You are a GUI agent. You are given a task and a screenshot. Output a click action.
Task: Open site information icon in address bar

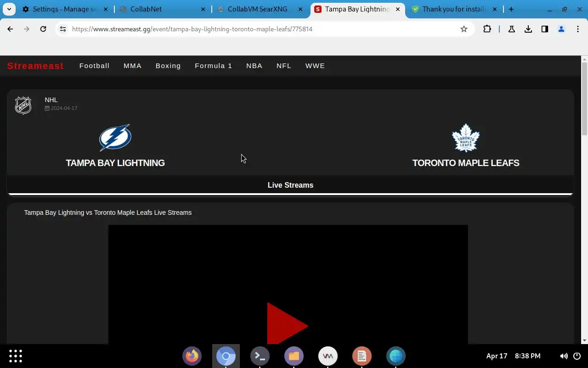63,29
